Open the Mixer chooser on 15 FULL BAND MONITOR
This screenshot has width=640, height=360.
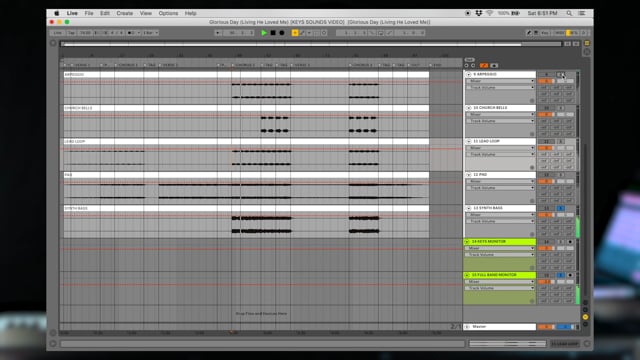[x=499, y=282]
